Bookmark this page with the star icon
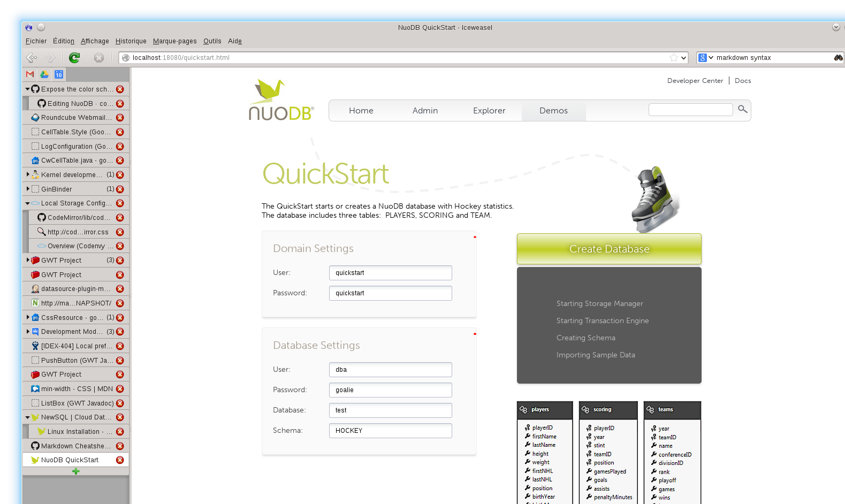The image size is (845, 504). coord(674,58)
